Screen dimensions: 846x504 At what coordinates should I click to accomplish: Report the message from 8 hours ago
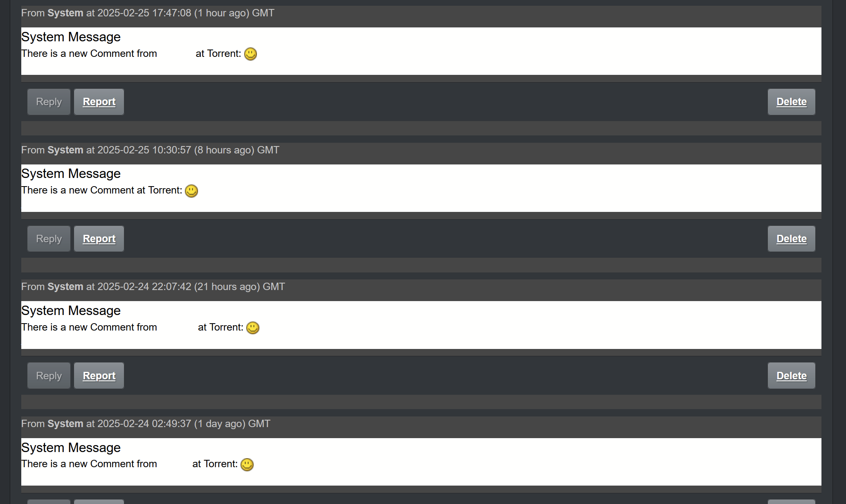[99, 239]
